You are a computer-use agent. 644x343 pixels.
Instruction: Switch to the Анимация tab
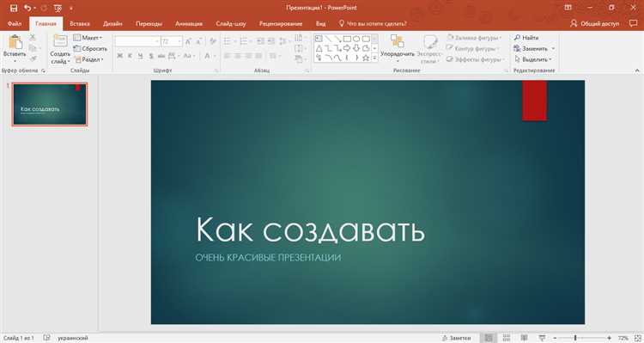click(x=189, y=24)
